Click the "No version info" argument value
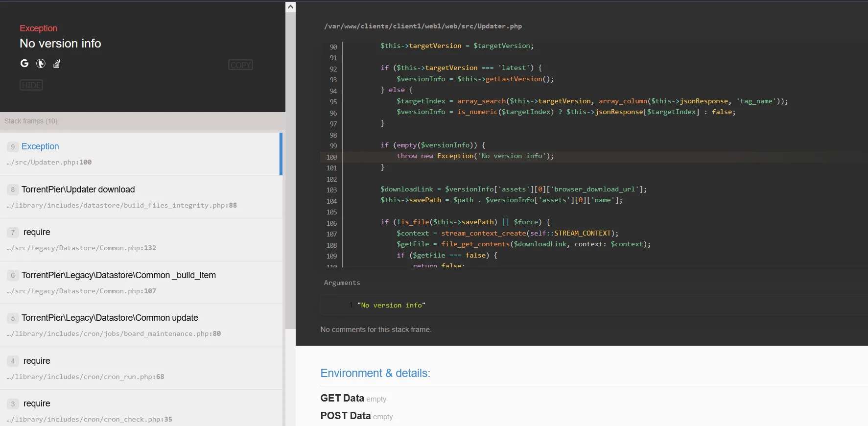This screenshot has width=868, height=426. 391,305
